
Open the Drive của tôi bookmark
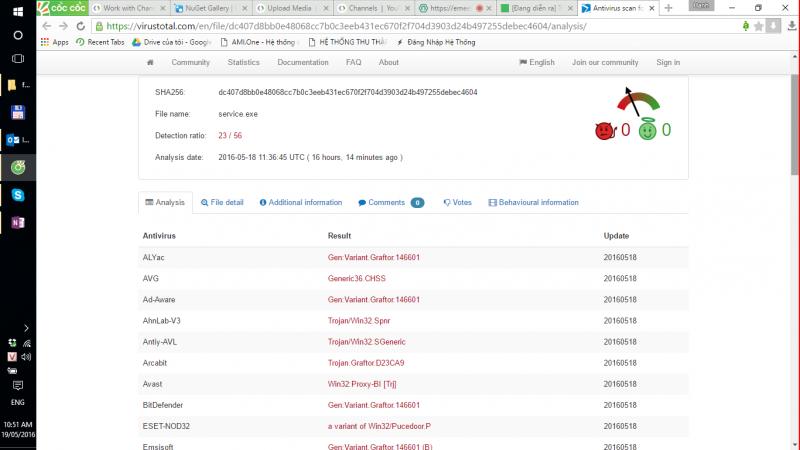click(x=172, y=42)
